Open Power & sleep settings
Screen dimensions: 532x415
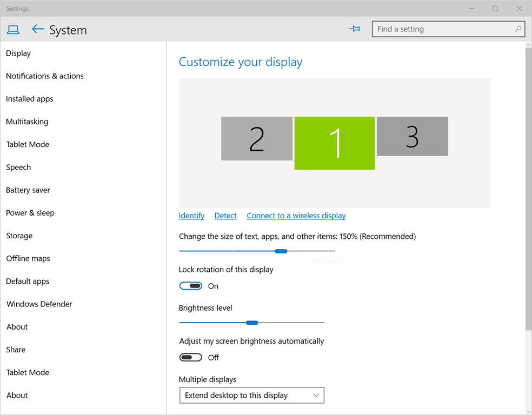[30, 213]
